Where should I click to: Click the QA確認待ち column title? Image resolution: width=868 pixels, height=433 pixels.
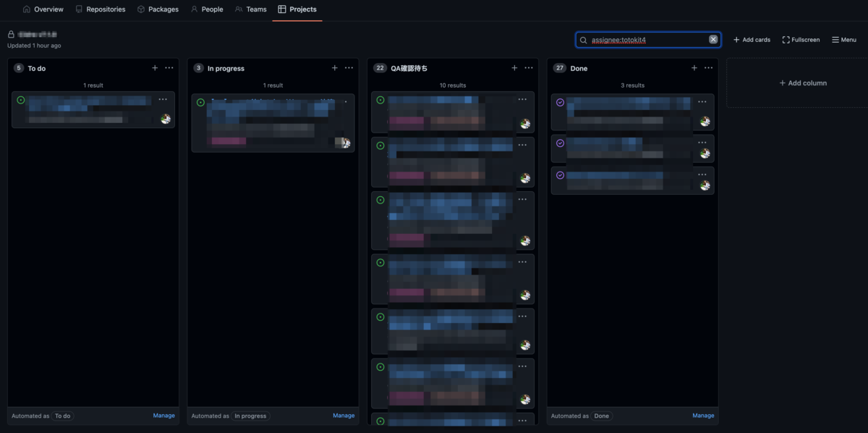409,69
